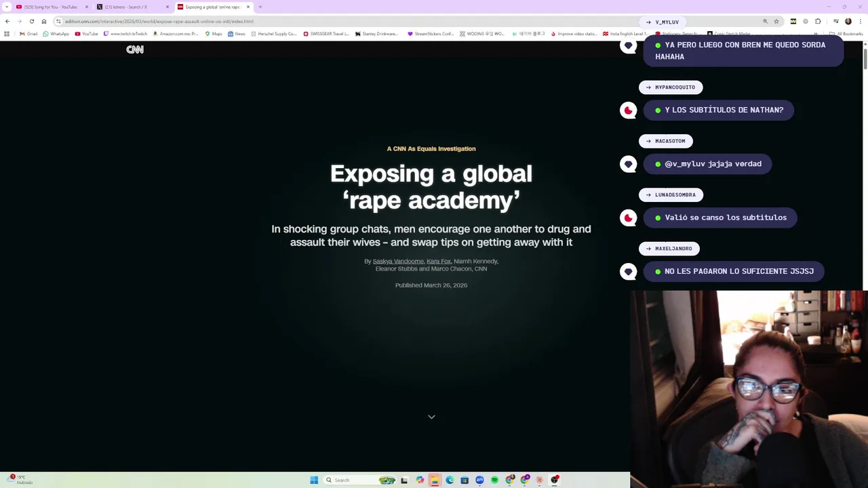Open the Amazon.com.mx bookmark
This screenshot has width=868, height=488.
click(176, 34)
